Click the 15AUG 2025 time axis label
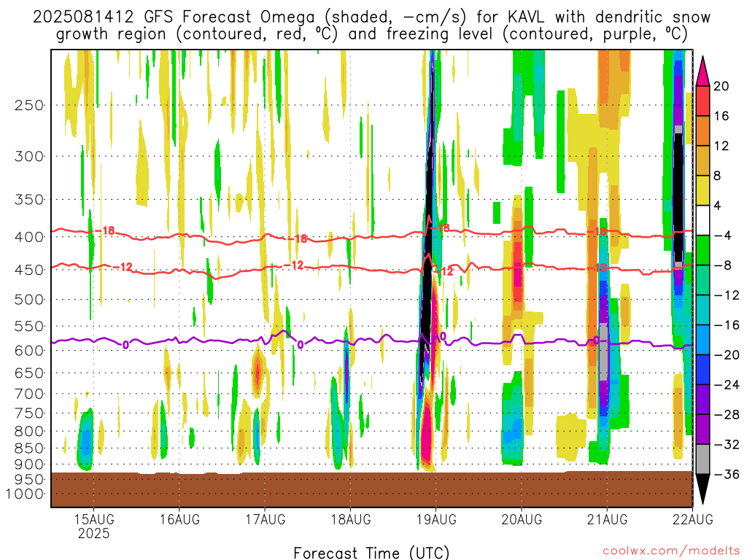 coord(94,526)
